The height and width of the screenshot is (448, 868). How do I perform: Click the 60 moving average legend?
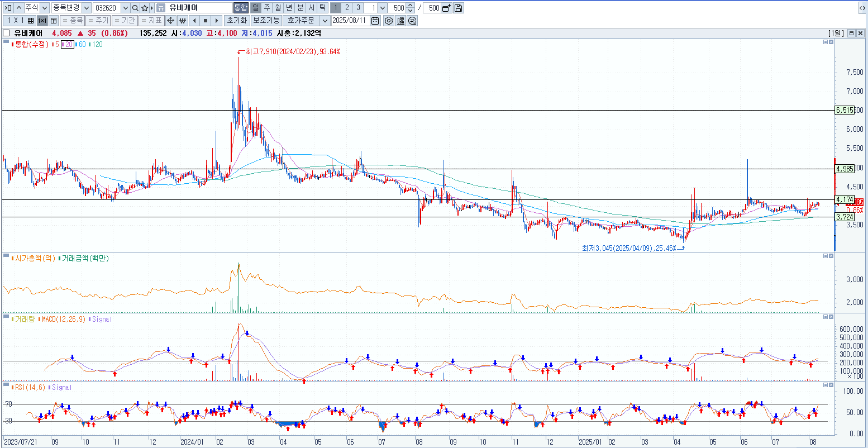point(81,44)
